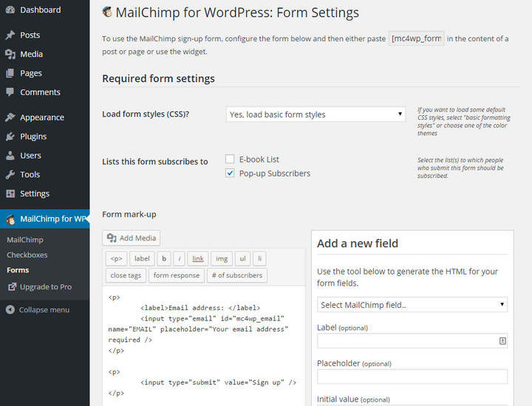532x406 pixels.
Task: Uncheck the Pop-up Subscribers checkbox
Action: click(x=230, y=173)
